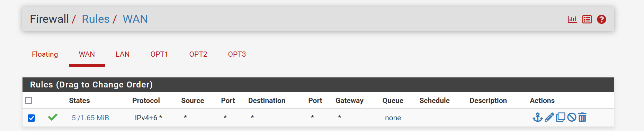Click the green pass checkmark icon
Viewport: 644px width, 131px height.
[x=53, y=118]
